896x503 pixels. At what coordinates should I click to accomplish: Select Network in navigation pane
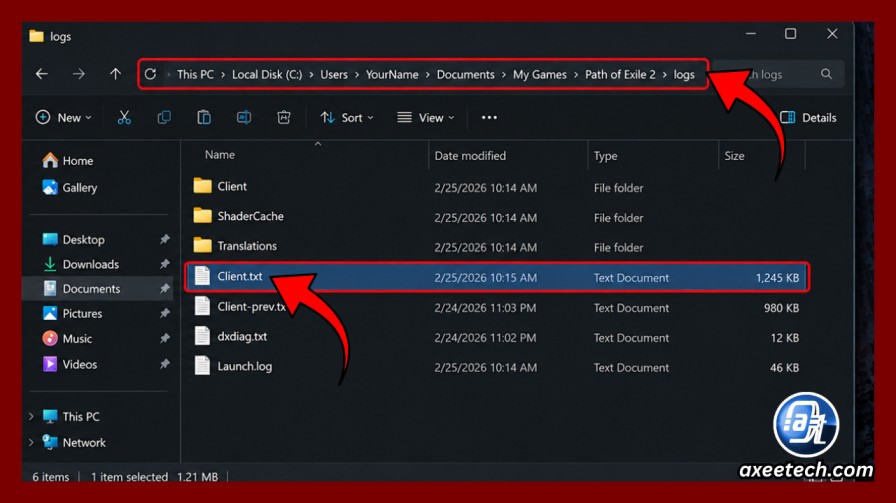click(x=74, y=442)
